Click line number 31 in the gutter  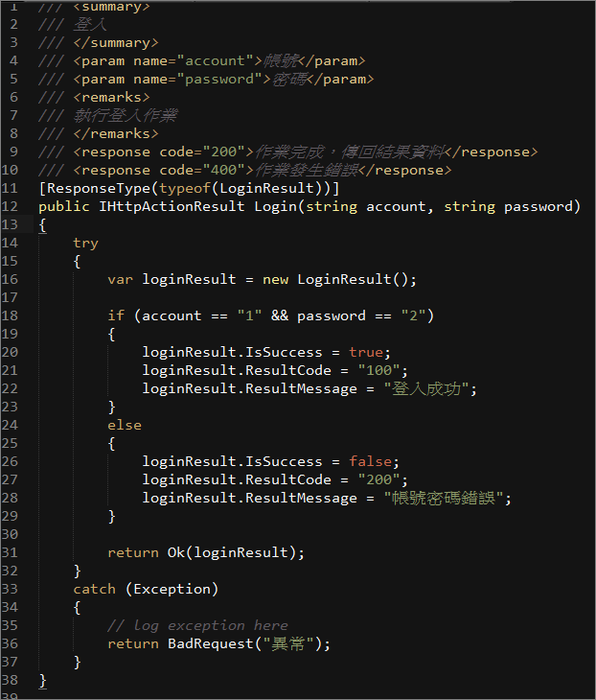pos(10,552)
